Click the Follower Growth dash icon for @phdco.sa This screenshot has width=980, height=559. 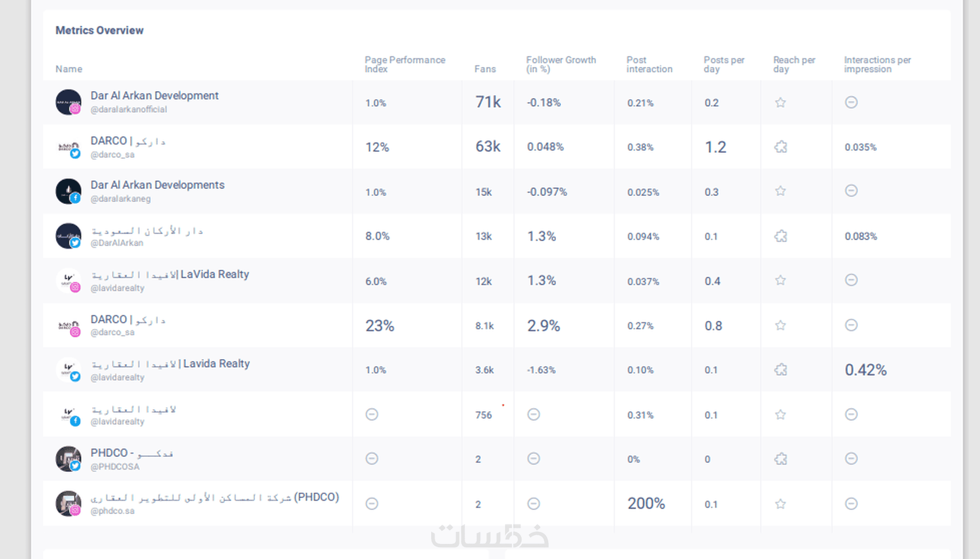[x=534, y=504]
